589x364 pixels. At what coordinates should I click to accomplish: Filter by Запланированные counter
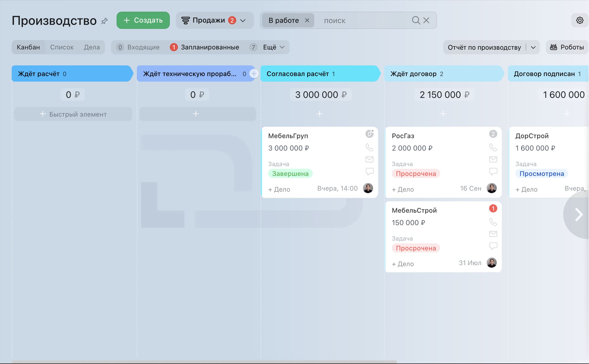(x=205, y=47)
